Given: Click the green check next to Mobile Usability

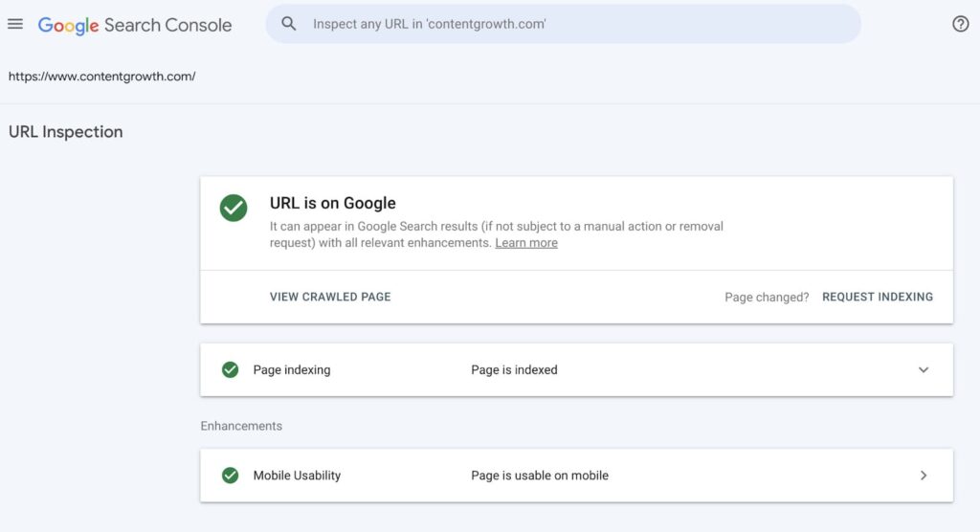Looking at the screenshot, I should click(230, 476).
